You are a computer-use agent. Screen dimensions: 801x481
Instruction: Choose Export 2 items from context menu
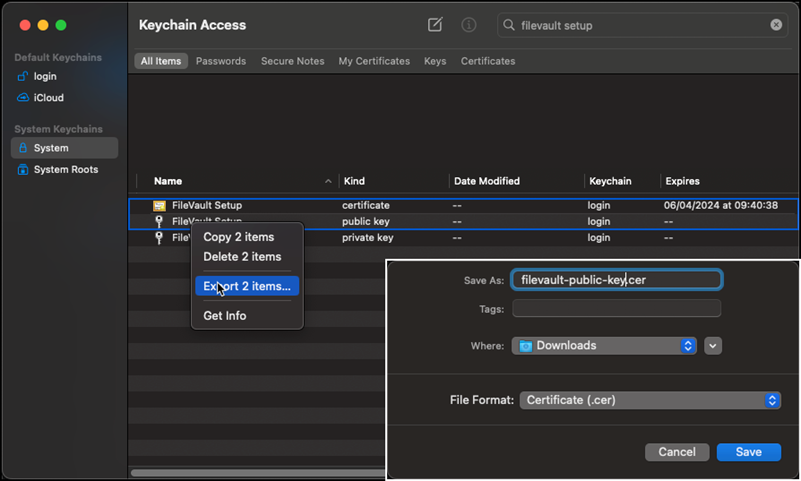tap(247, 287)
